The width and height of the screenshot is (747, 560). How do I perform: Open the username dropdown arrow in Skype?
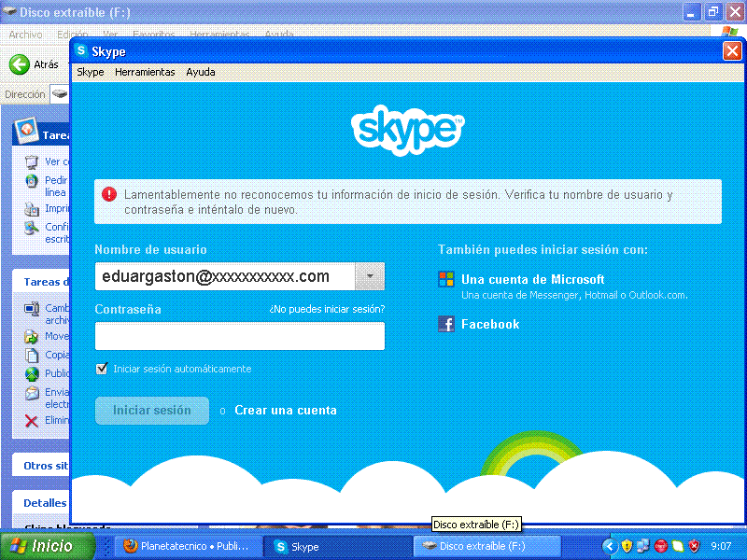click(x=370, y=276)
